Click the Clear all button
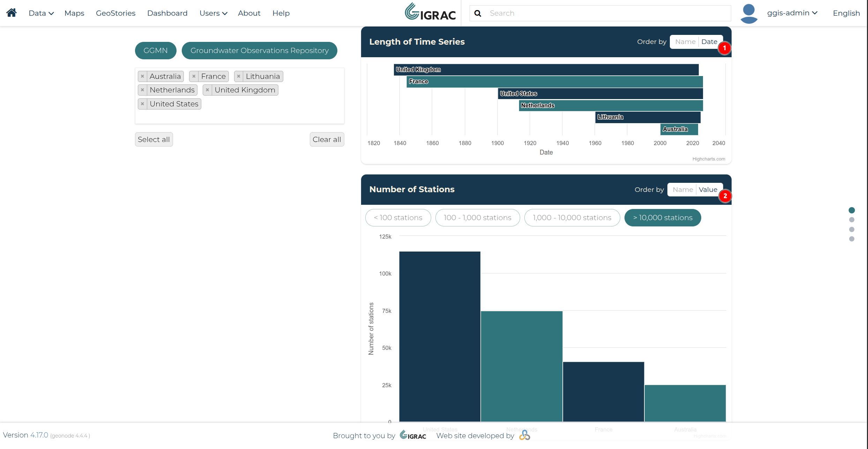 pos(327,140)
